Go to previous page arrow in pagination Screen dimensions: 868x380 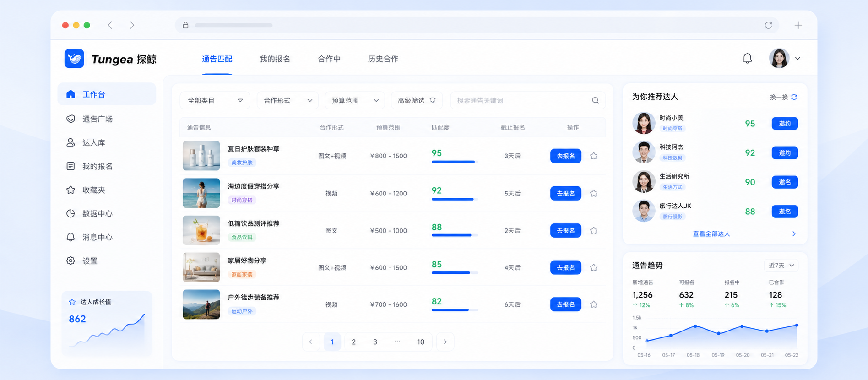tap(311, 342)
